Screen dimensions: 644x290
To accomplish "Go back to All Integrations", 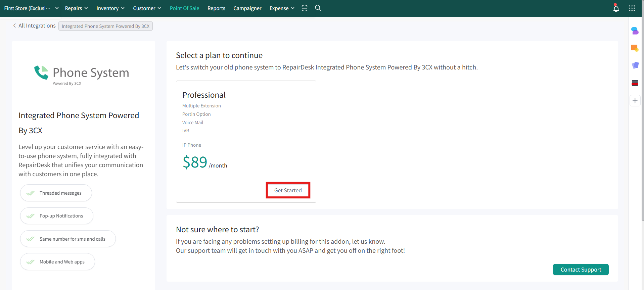I will click(34, 26).
